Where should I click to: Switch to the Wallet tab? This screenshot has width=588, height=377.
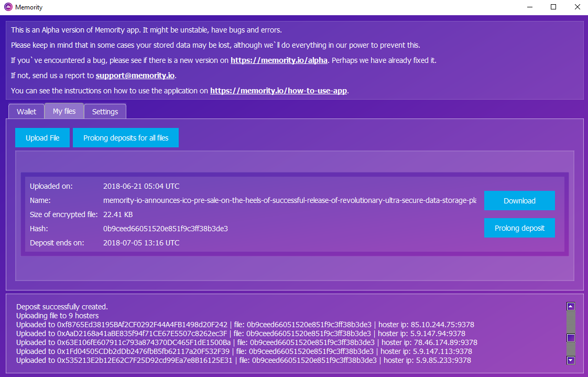(26, 111)
